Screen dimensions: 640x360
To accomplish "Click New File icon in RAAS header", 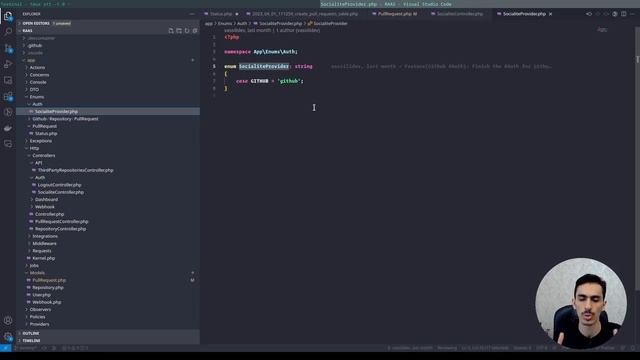I will (171, 31).
